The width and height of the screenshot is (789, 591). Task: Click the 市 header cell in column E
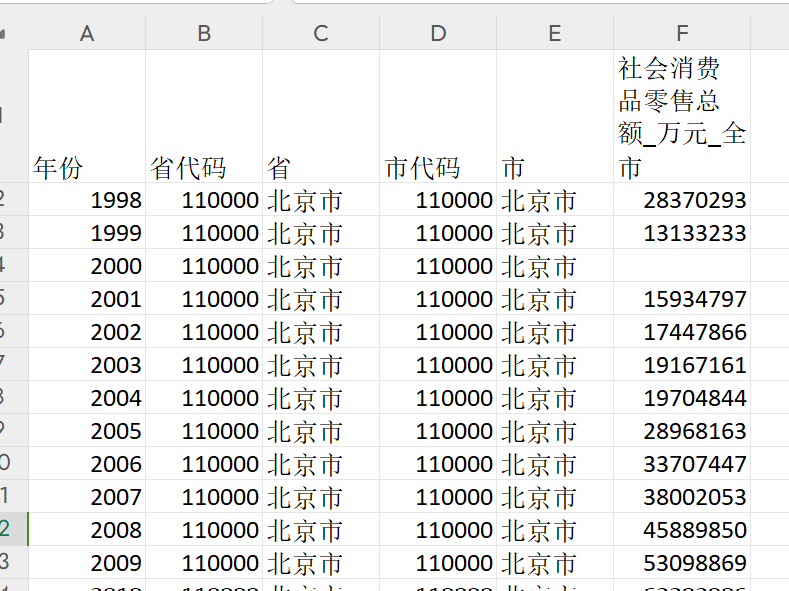[x=555, y=116]
